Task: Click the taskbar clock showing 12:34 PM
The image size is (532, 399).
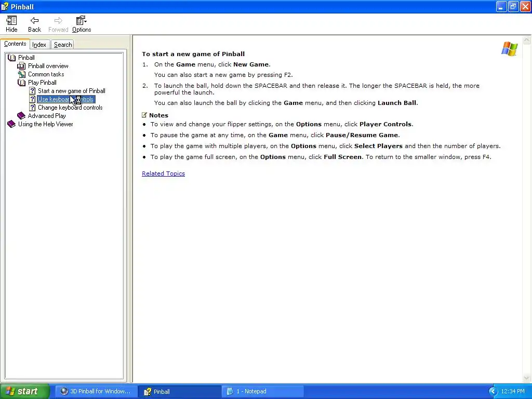Action: coord(513,392)
